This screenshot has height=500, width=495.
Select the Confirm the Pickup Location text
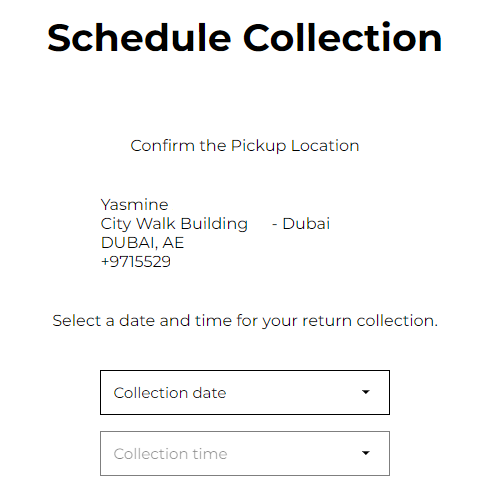(x=245, y=146)
